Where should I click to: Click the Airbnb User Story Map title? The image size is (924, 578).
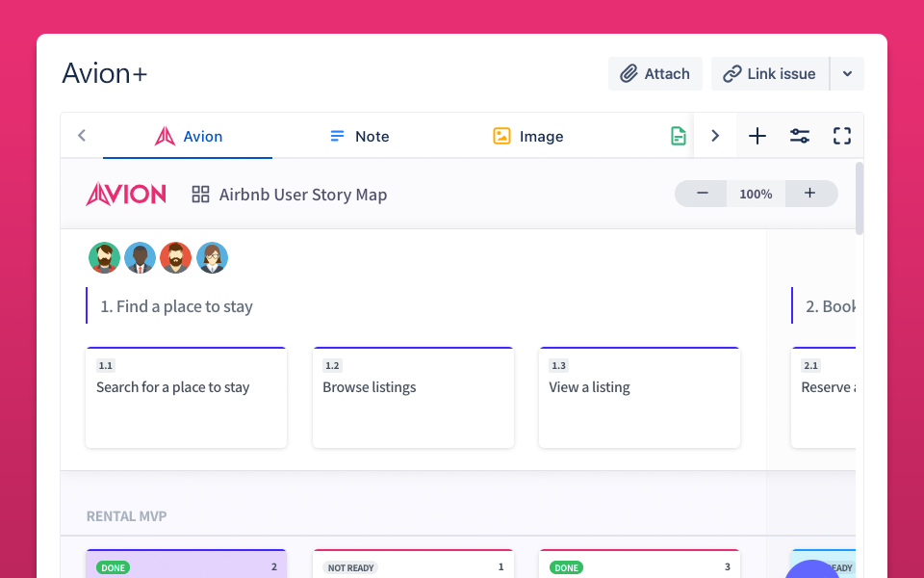303,194
